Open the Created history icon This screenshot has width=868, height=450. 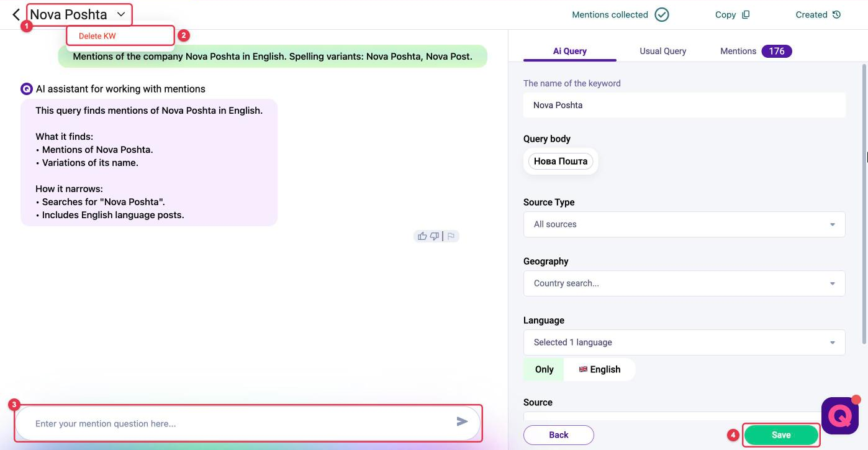click(836, 14)
